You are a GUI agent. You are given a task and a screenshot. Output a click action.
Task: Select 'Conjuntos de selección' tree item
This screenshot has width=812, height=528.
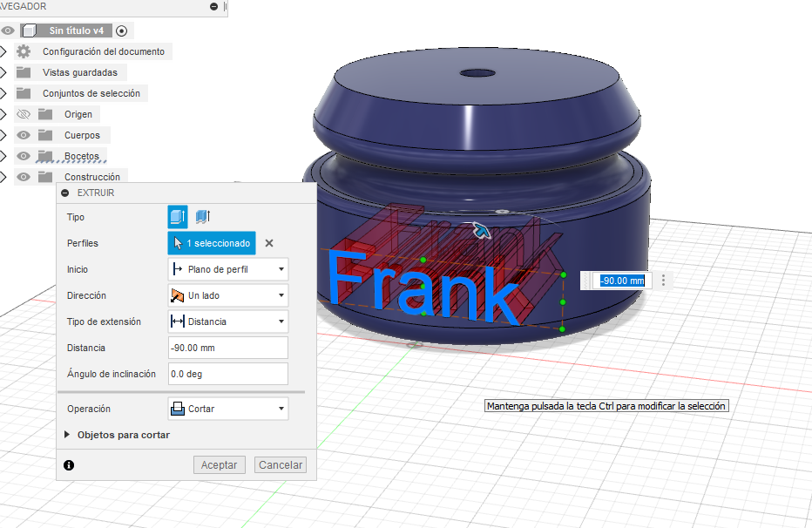[91, 93]
